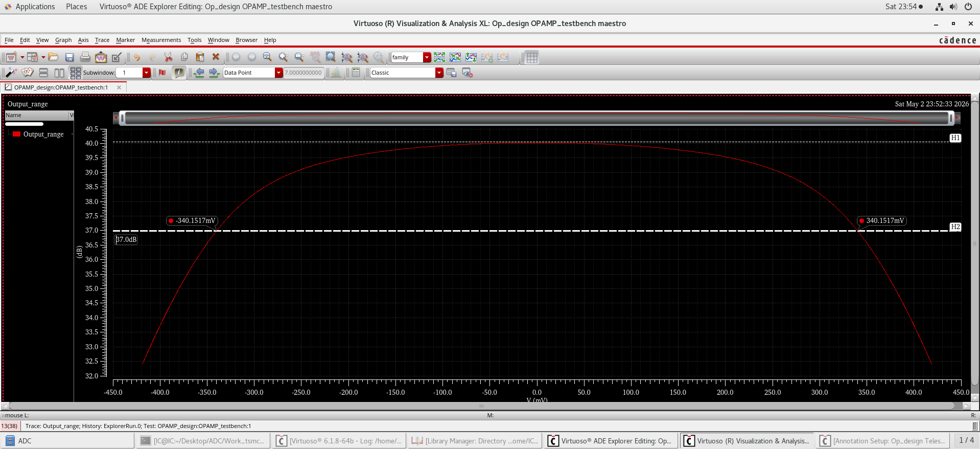The width and height of the screenshot is (980, 449).
Task: Open the Measurements menu
Action: click(x=161, y=40)
